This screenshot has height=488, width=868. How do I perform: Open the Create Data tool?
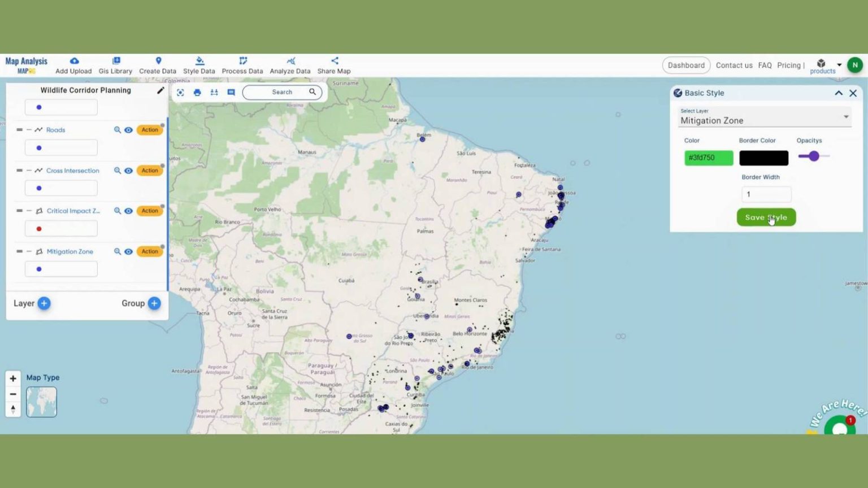pos(158,66)
